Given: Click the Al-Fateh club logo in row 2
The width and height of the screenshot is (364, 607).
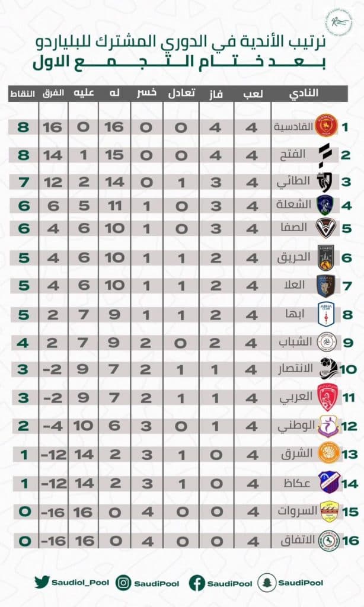Looking at the screenshot, I should [x=324, y=155].
